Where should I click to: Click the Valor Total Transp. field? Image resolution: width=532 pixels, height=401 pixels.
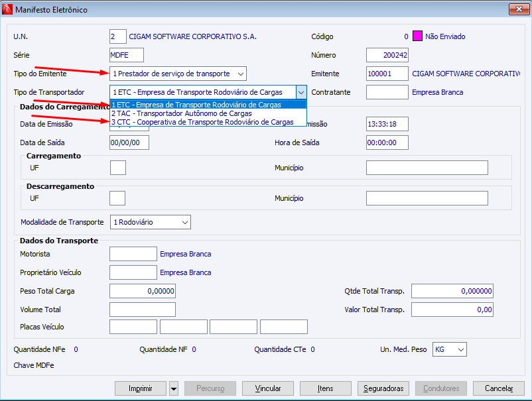[x=452, y=310]
